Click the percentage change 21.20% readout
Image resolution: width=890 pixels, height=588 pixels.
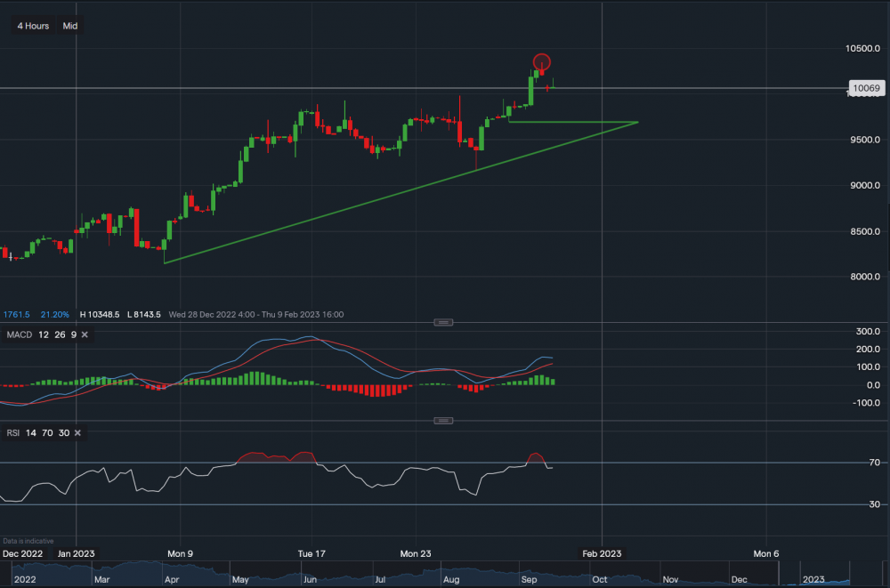point(55,314)
